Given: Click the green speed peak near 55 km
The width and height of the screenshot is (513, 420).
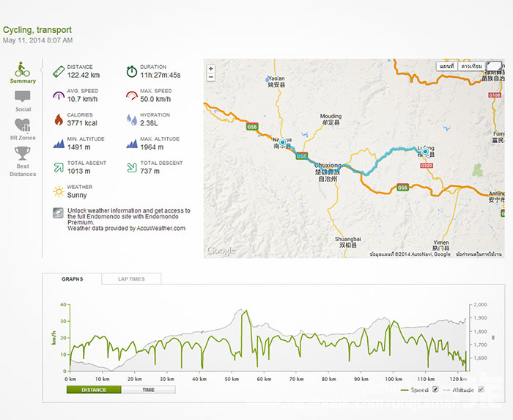Looking at the screenshot, I should (246, 312).
